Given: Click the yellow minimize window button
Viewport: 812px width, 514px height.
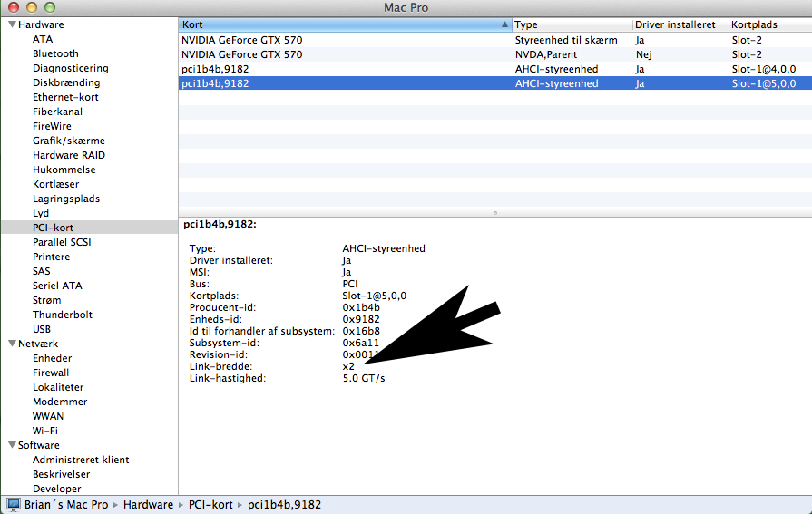Looking at the screenshot, I should click(32, 6).
